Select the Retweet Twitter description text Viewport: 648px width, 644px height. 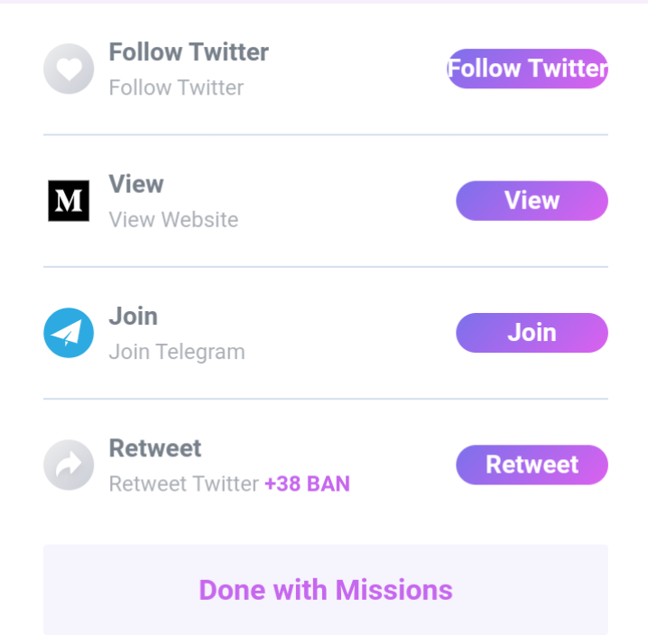184,483
